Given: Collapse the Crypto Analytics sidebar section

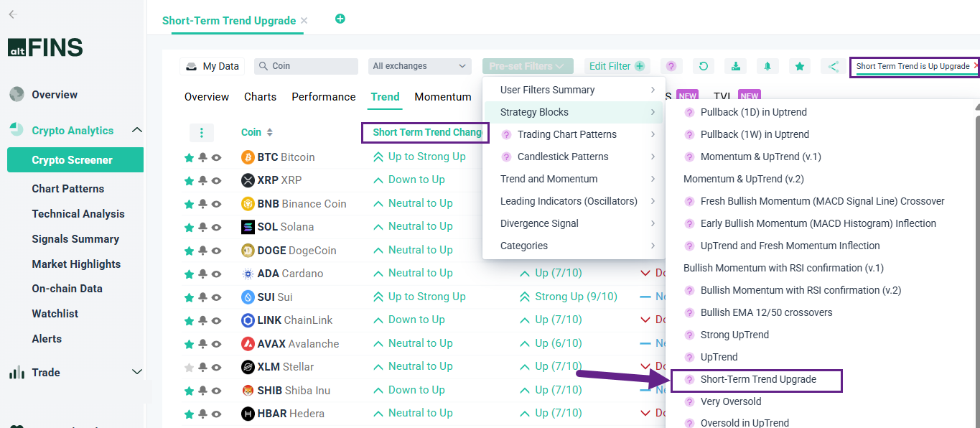Looking at the screenshot, I should point(137,130).
